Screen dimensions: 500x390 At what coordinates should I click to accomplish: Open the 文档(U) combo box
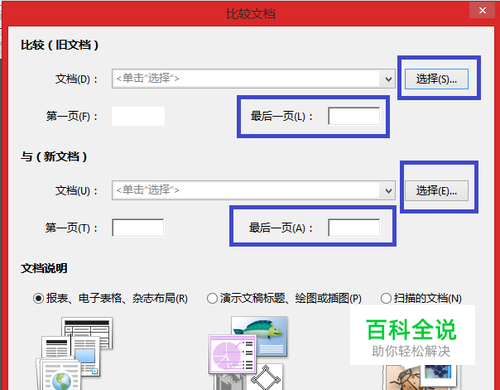click(253, 190)
